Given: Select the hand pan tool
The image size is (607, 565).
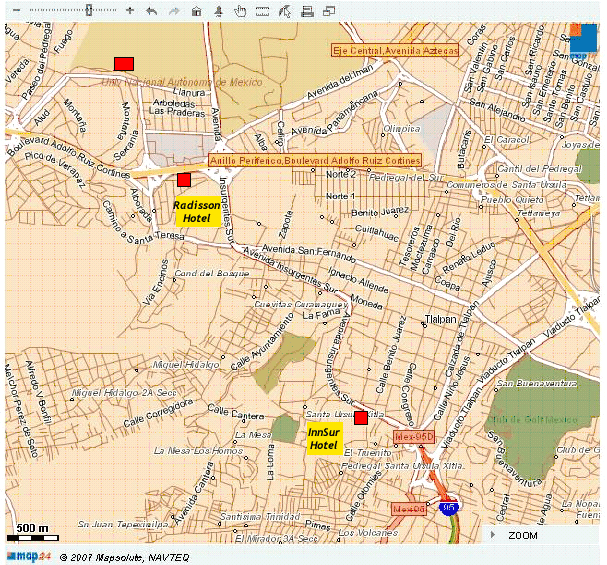Looking at the screenshot, I should 240,12.
